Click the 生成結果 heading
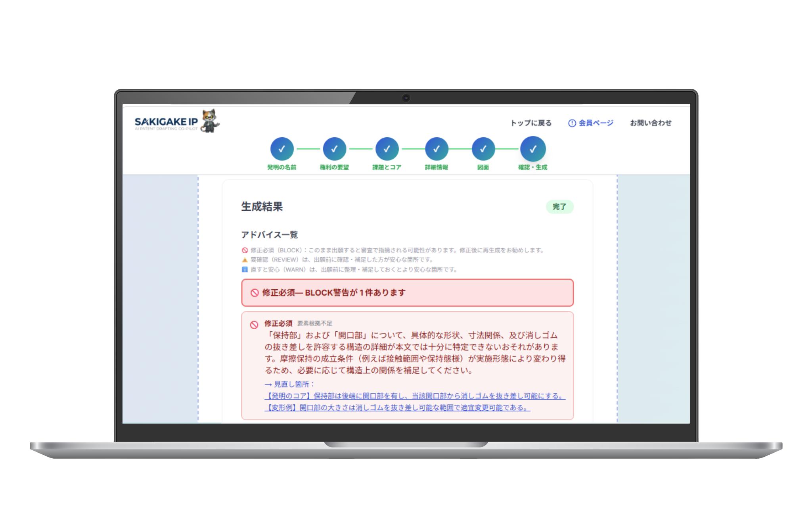The image size is (812, 517). click(262, 207)
